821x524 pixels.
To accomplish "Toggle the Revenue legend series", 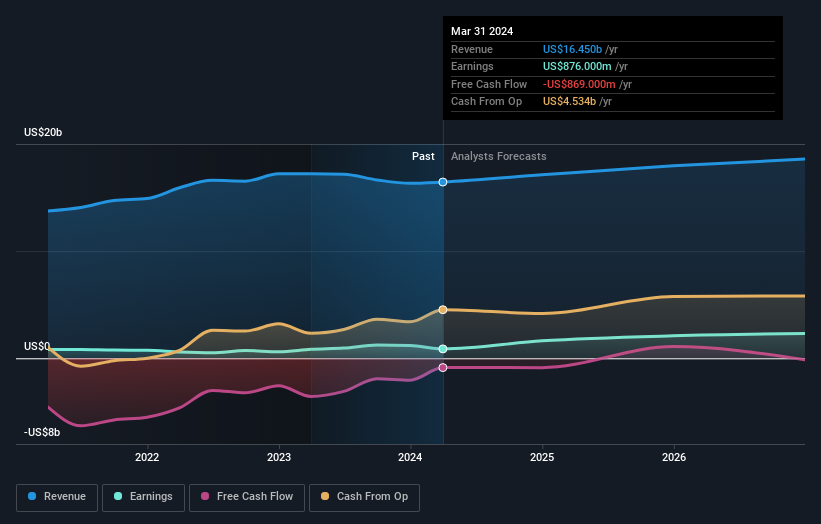I will (57, 497).
